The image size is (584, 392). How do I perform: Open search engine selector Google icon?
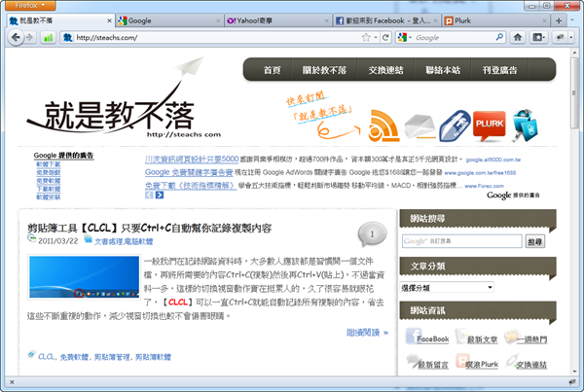pyautogui.click(x=402, y=37)
